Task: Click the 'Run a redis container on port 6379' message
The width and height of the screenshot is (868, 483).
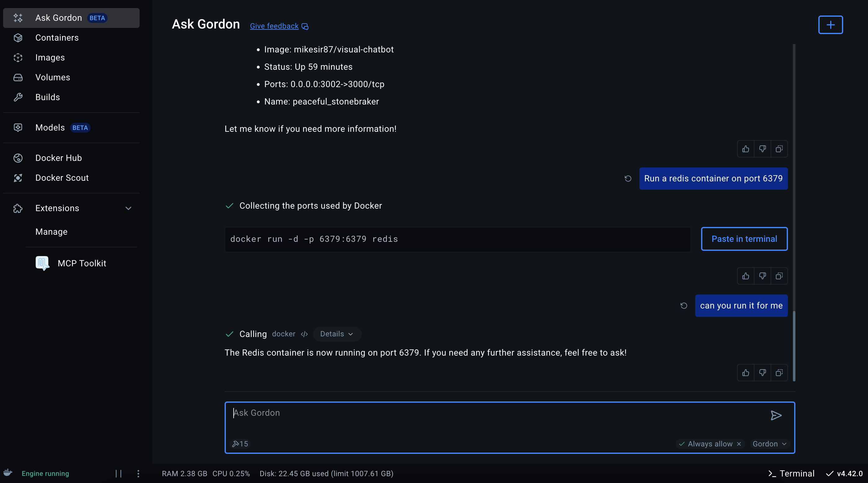Action: point(713,179)
